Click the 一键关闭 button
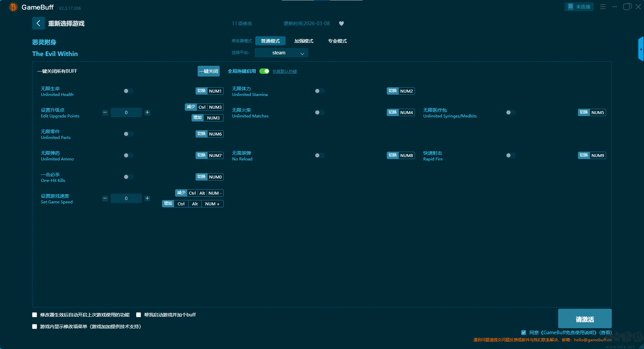The width and height of the screenshot is (644, 349). [x=209, y=71]
